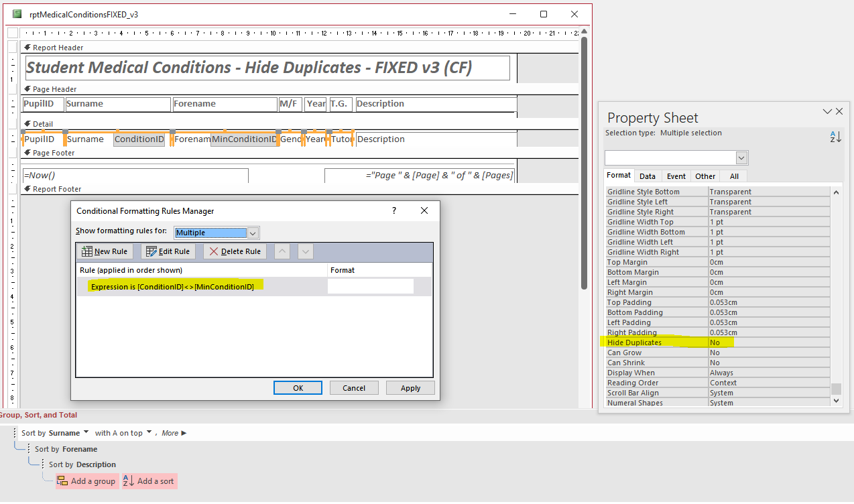Click the Add a group icon

coord(62,481)
